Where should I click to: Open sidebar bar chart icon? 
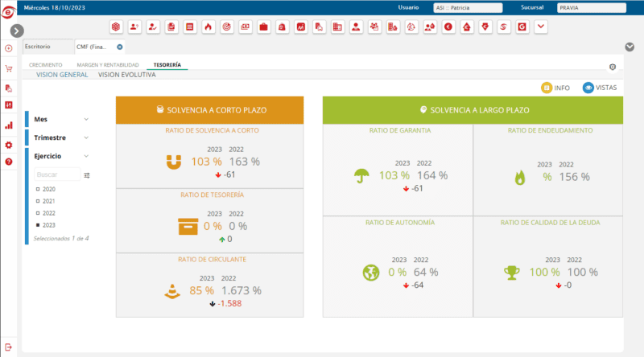pos(9,125)
